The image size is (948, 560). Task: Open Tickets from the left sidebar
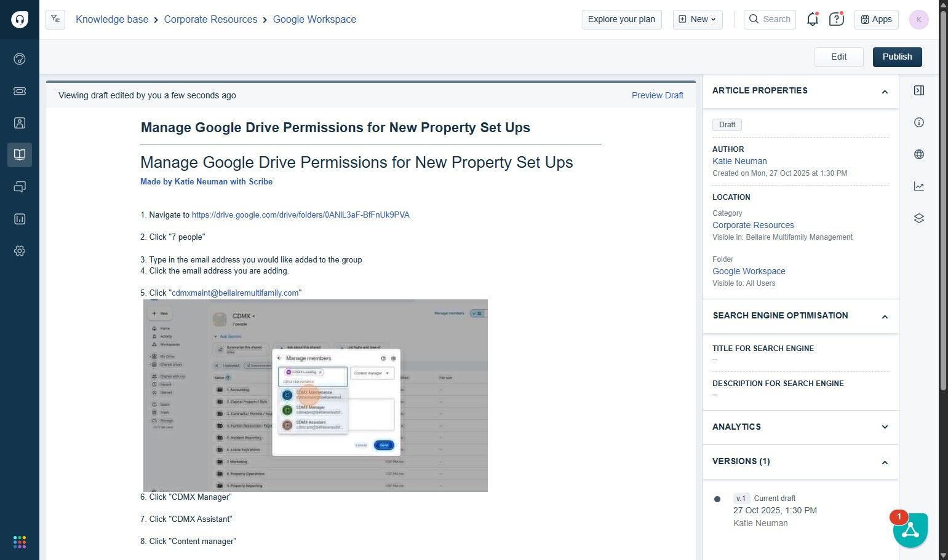pos(20,91)
